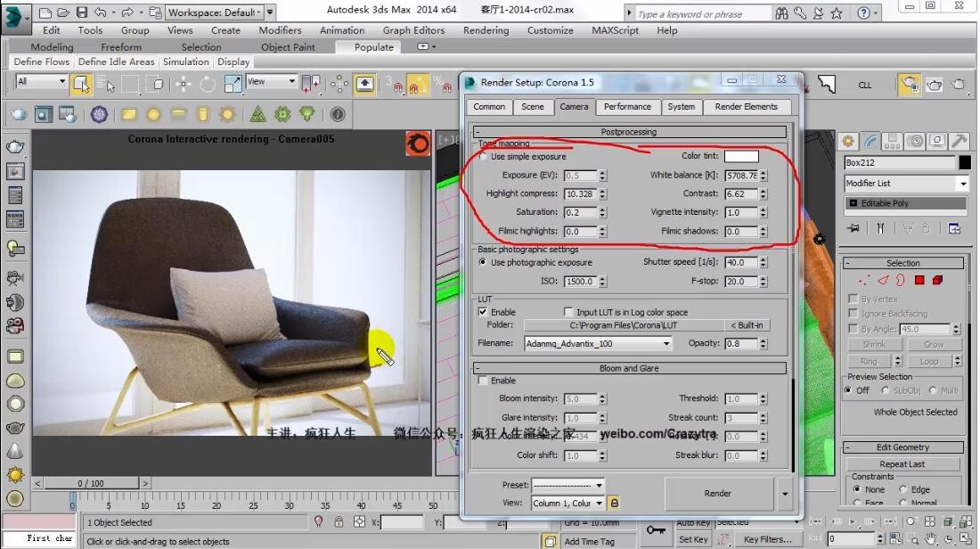Open the Hierarchy command panel tab
Image resolution: width=980 pixels, height=549 pixels.
892,142
